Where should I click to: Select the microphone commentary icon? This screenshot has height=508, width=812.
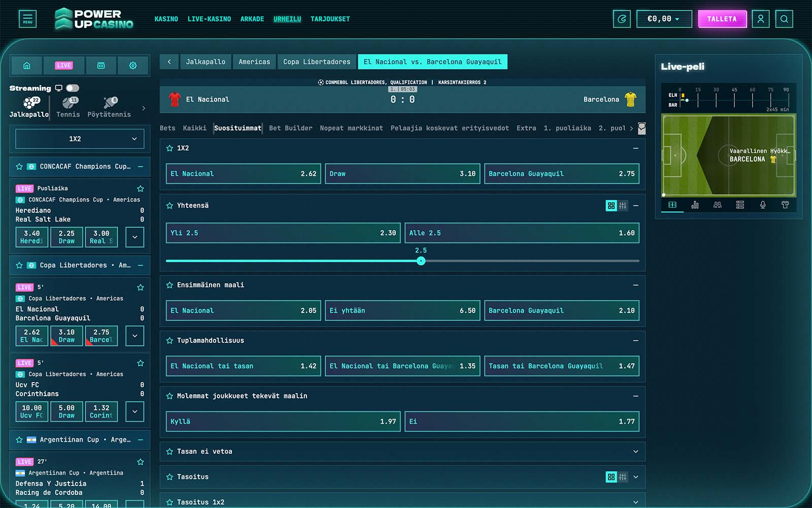coord(762,205)
